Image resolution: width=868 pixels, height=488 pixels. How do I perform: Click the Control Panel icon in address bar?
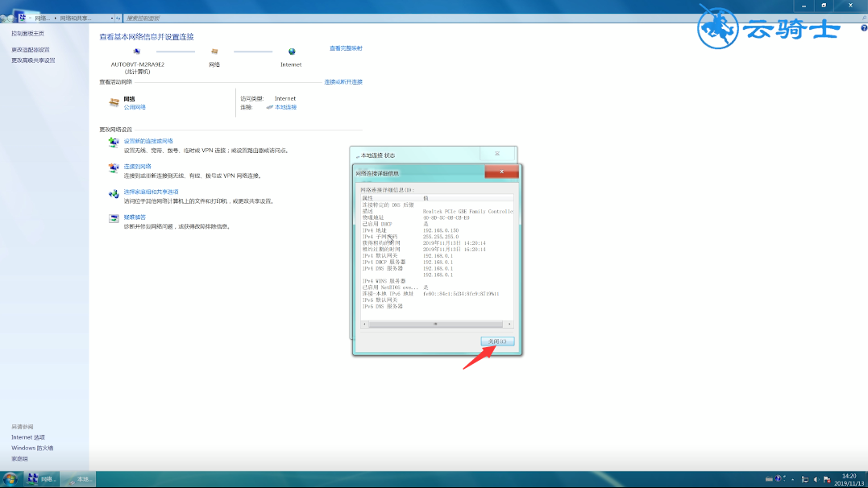click(22, 18)
